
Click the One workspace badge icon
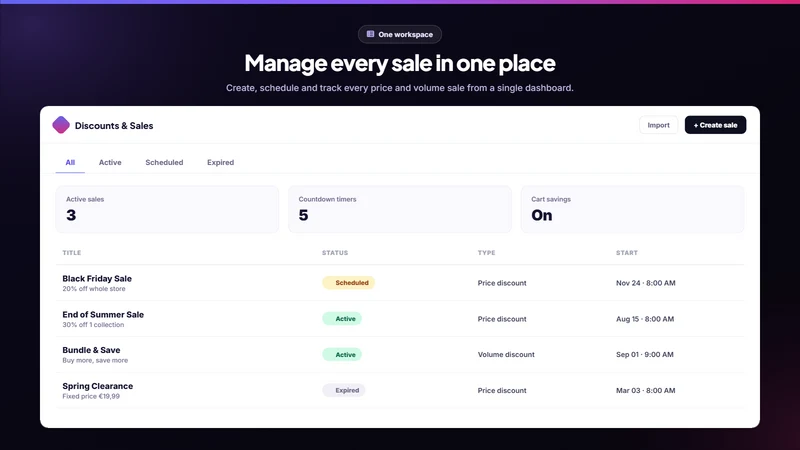click(x=370, y=34)
